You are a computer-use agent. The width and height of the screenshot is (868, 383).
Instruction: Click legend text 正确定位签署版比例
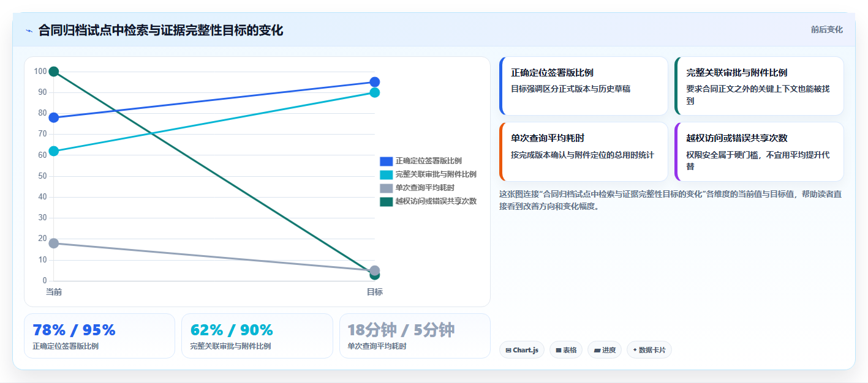[x=428, y=161]
